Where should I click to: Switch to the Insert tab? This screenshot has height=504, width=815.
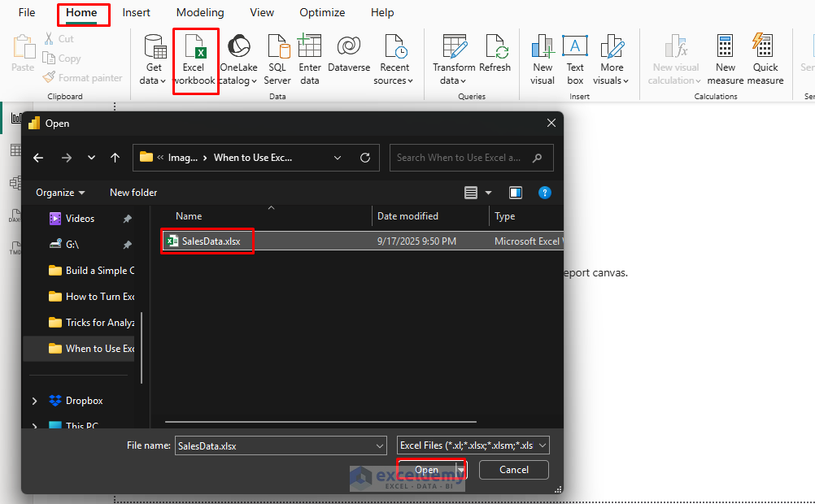click(x=136, y=12)
